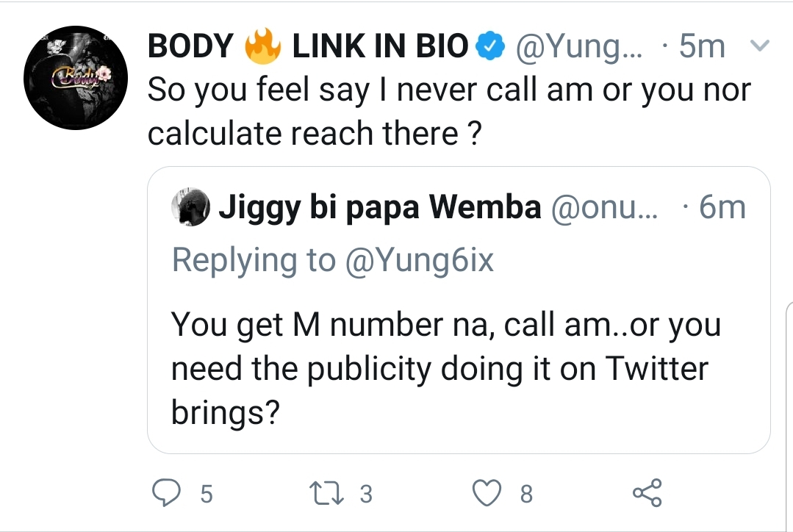Open the quoted tweet text

click(445, 369)
